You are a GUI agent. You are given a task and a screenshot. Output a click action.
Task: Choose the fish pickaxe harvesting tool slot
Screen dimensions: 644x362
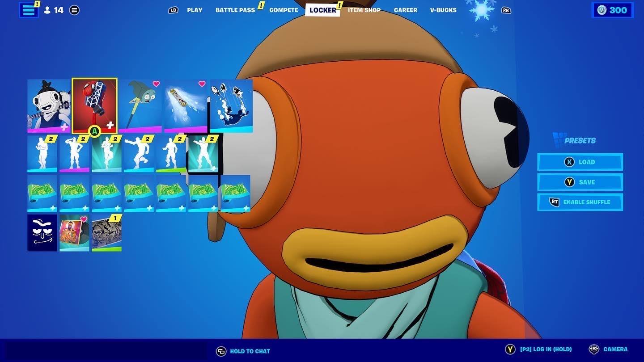click(140, 106)
